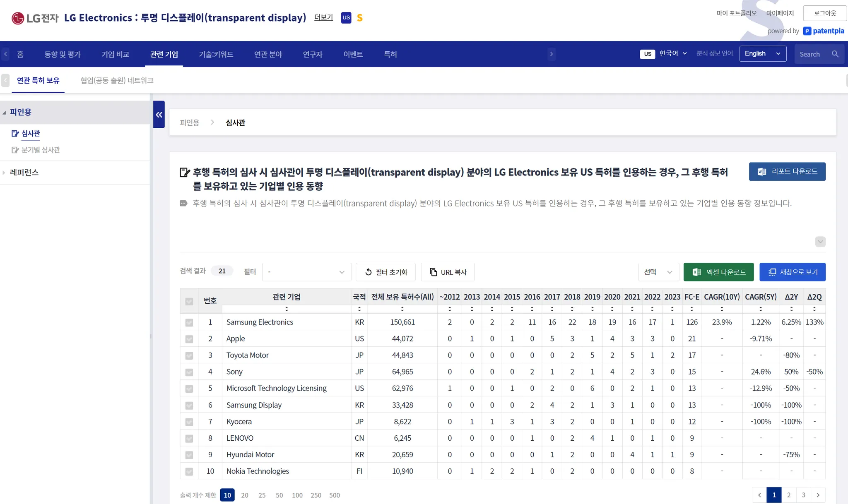Open 협업(공동 출원) 네트워크 tab
Screen dimensions: 848x504
tap(117, 80)
